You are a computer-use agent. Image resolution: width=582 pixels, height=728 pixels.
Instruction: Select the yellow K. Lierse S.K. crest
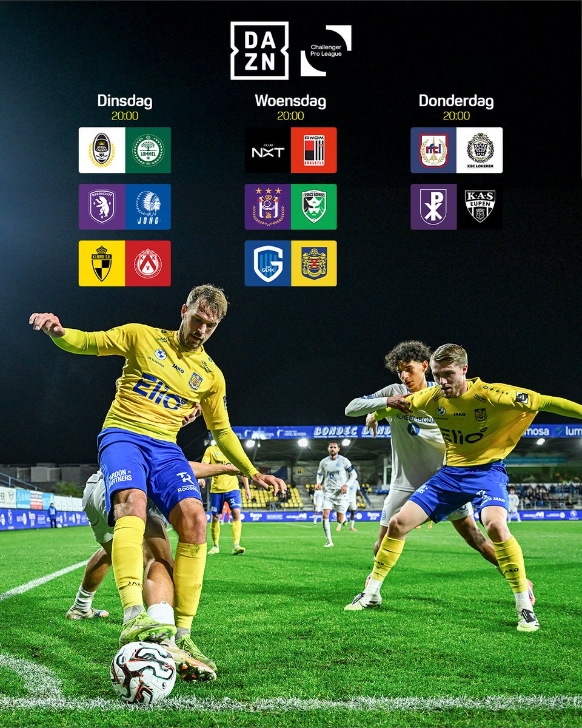102,263
